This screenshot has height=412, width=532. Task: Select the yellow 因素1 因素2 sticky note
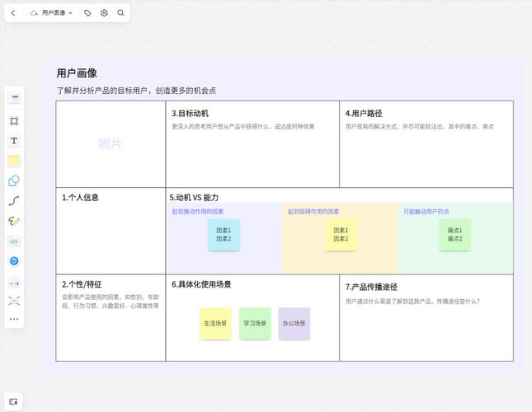[341, 235]
